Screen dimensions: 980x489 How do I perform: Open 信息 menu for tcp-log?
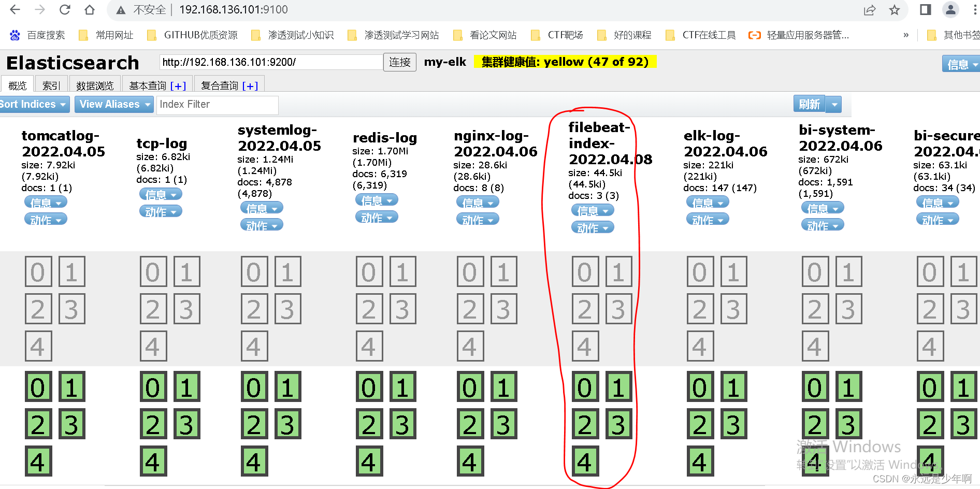(161, 194)
